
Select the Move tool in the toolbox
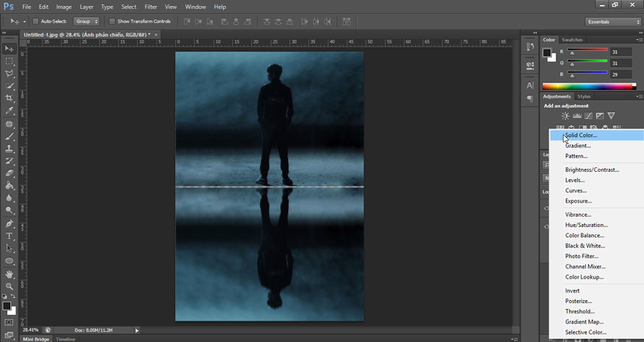point(9,49)
